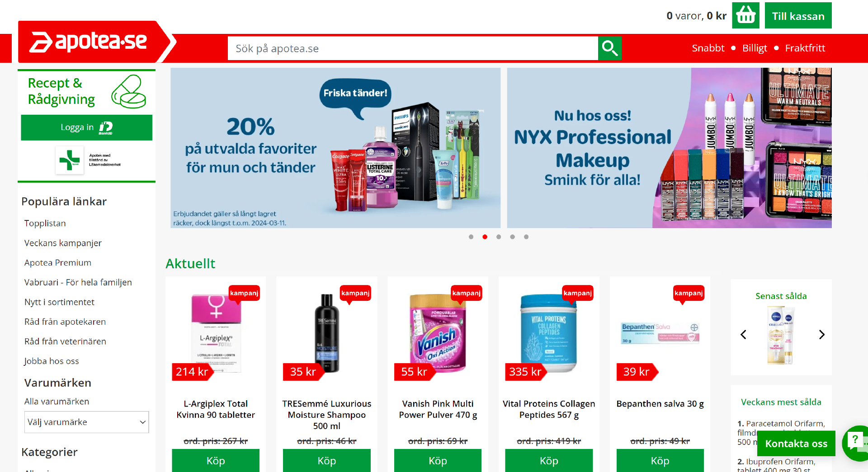This screenshot has width=868, height=472.
Task: Show next item in Senast sålda
Action: click(x=821, y=335)
